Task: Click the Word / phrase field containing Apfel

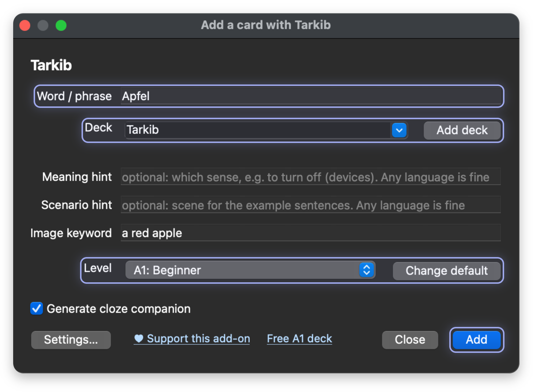Action: [311, 96]
